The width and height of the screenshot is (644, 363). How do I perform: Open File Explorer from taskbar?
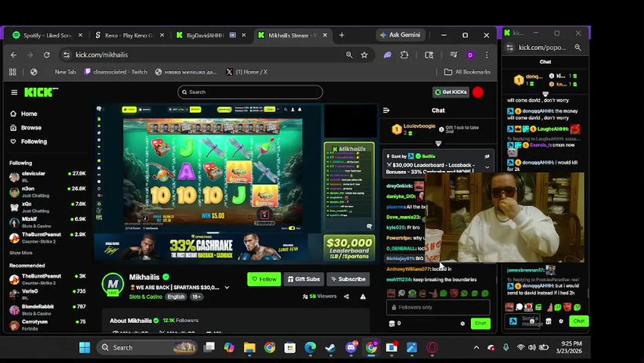pos(249,347)
